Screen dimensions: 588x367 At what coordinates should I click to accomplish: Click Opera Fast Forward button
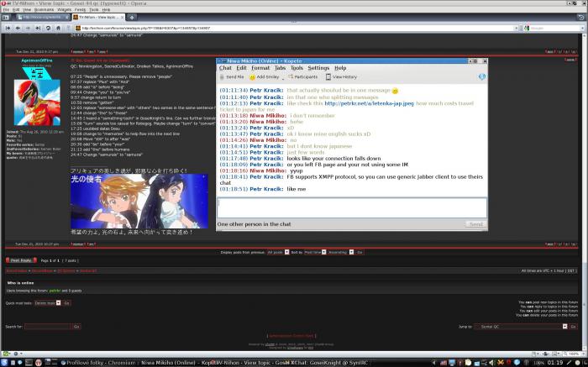[x=38, y=28]
